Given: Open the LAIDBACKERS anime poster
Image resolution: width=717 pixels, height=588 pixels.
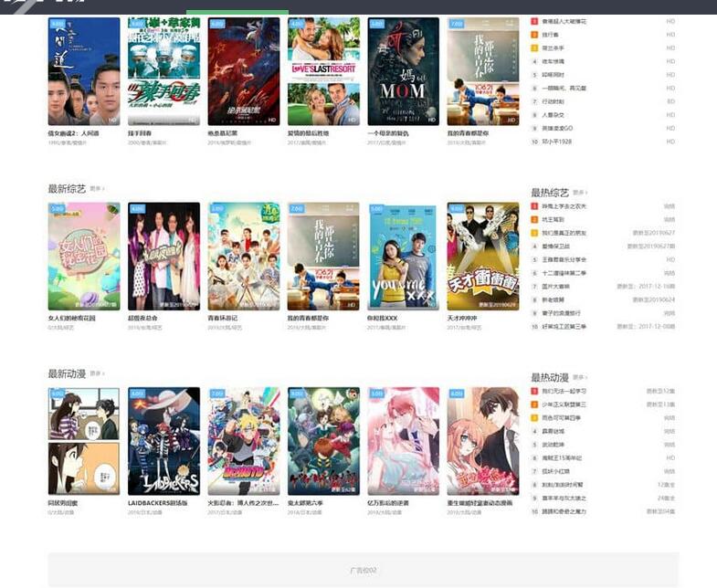Looking at the screenshot, I should tap(163, 441).
